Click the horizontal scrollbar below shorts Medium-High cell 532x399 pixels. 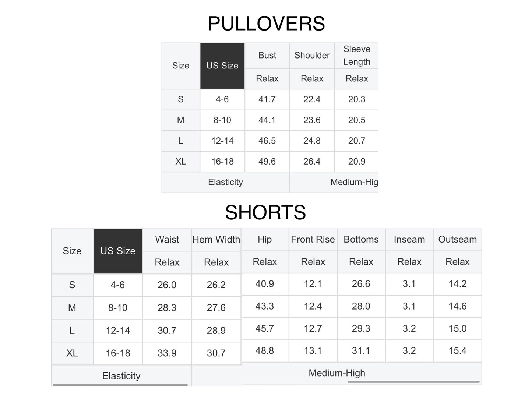tap(413, 382)
